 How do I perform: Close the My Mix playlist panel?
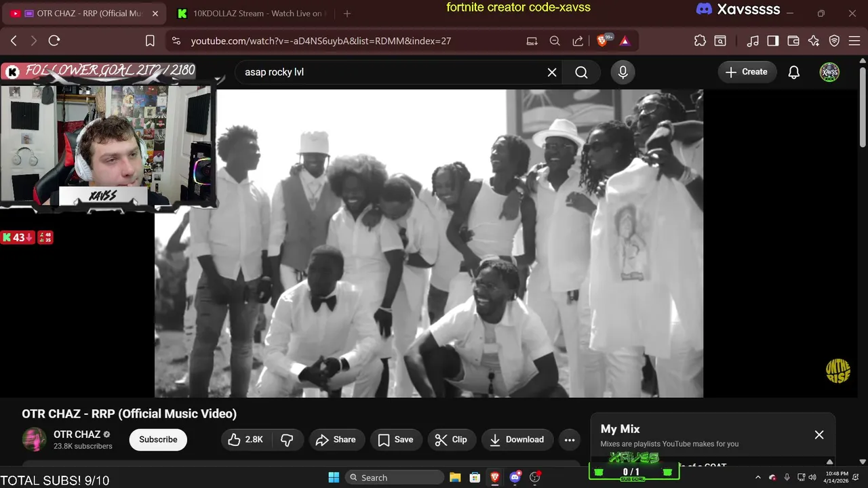click(x=819, y=435)
